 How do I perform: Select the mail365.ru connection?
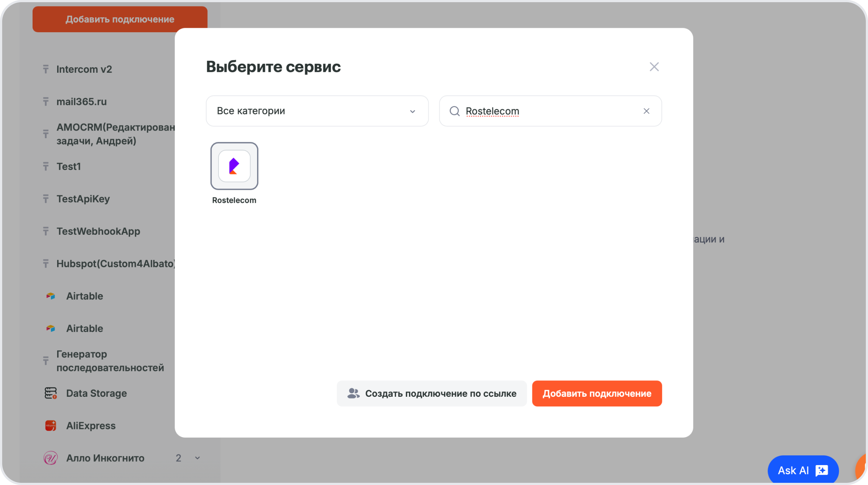point(81,102)
